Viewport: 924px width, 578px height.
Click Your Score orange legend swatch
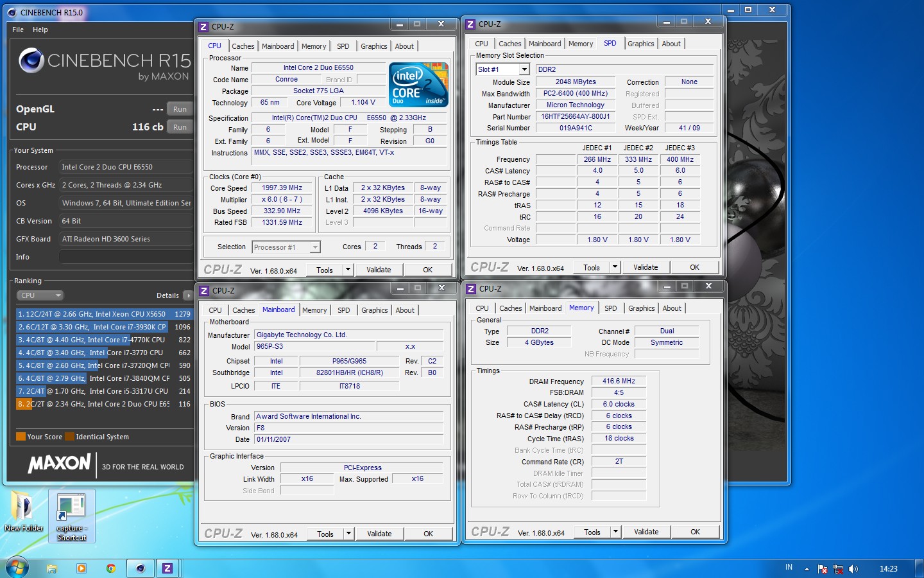(21, 437)
